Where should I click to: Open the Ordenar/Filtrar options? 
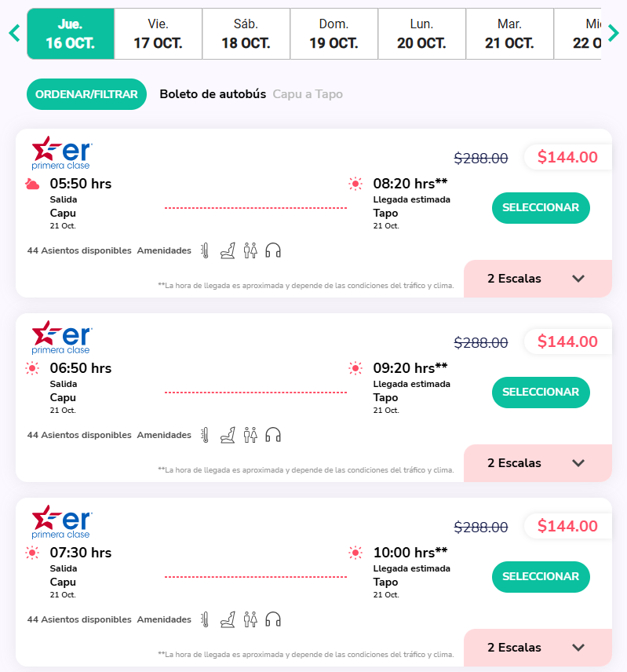point(87,94)
